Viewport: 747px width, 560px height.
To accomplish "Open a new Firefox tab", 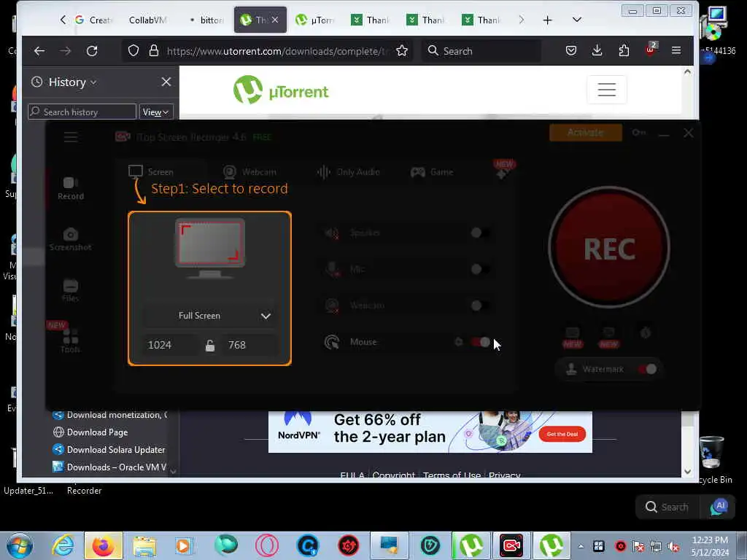I will tap(547, 20).
